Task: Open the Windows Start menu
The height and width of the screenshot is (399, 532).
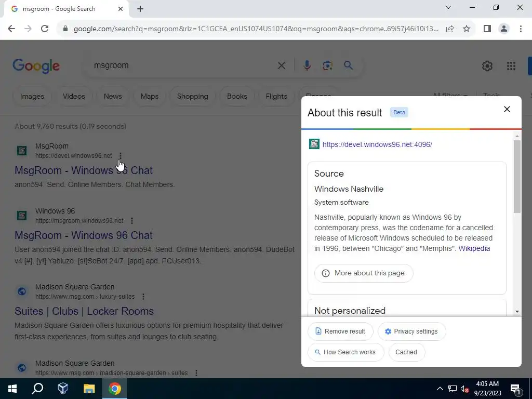Action: (12, 389)
